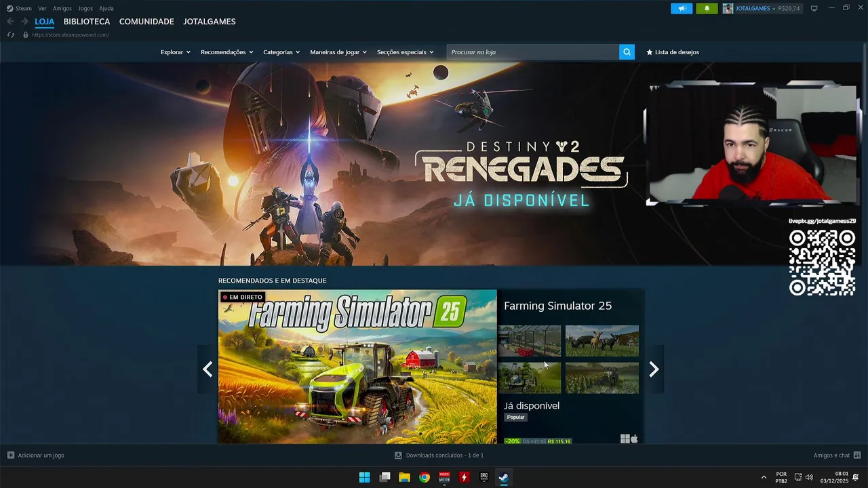Go back with the navigation back arrow
Viewport: 868px width, 488px height.
[x=10, y=22]
